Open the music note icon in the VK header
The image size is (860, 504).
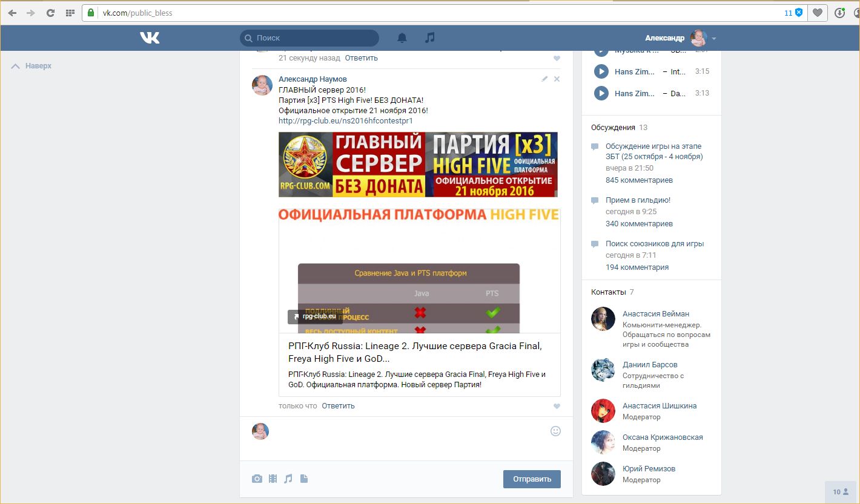[430, 38]
